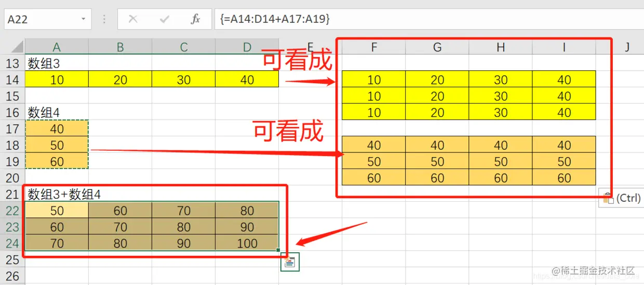Select column G header
Image resolution: width=644 pixels, height=285 pixels.
click(437, 47)
